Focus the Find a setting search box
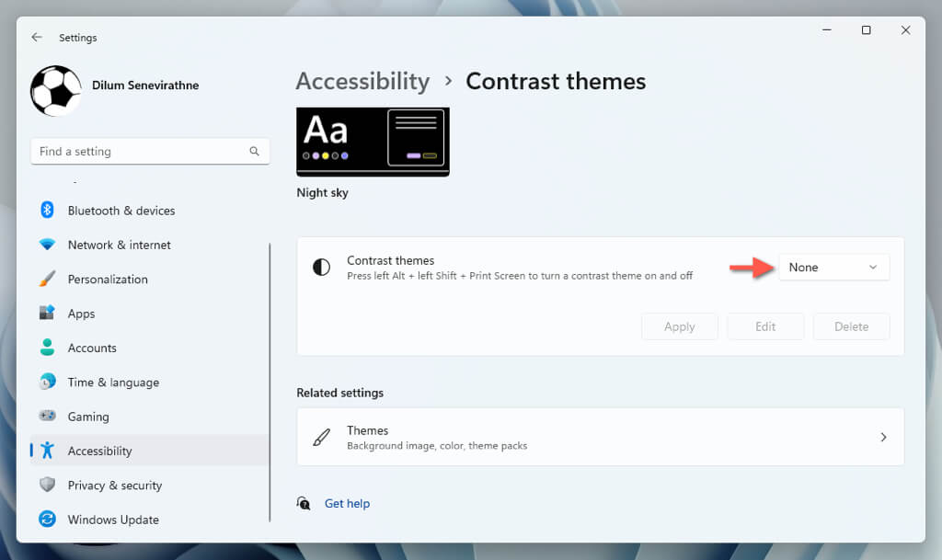 coord(142,152)
